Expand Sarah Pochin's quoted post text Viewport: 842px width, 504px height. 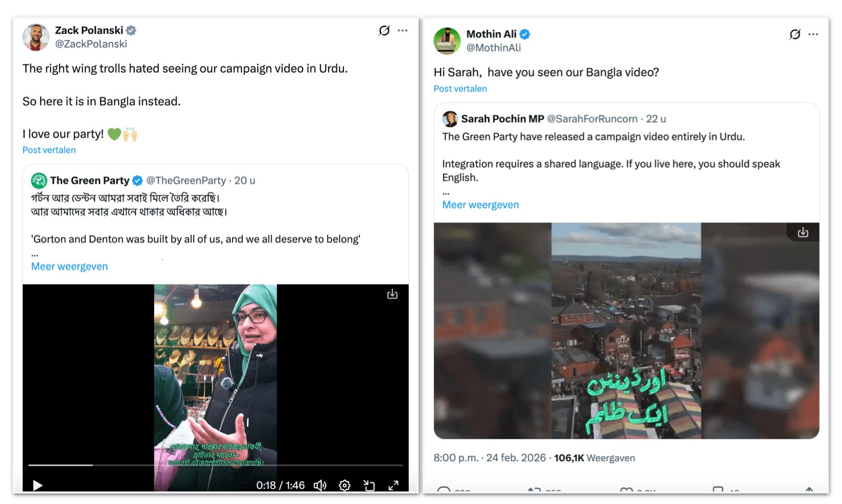point(480,205)
